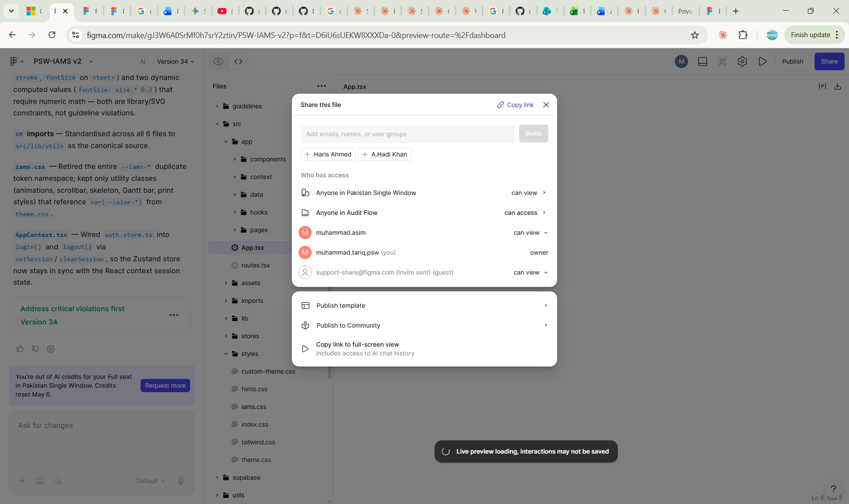Click the microphone voice input icon
Screen dimensions: 849x504
(x=180, y=481)
